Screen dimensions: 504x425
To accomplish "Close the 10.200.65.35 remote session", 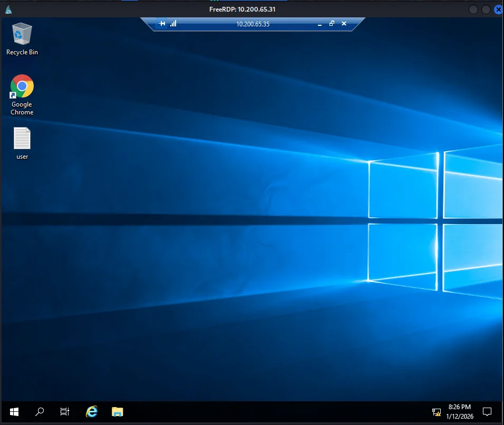I will point(344,24).
